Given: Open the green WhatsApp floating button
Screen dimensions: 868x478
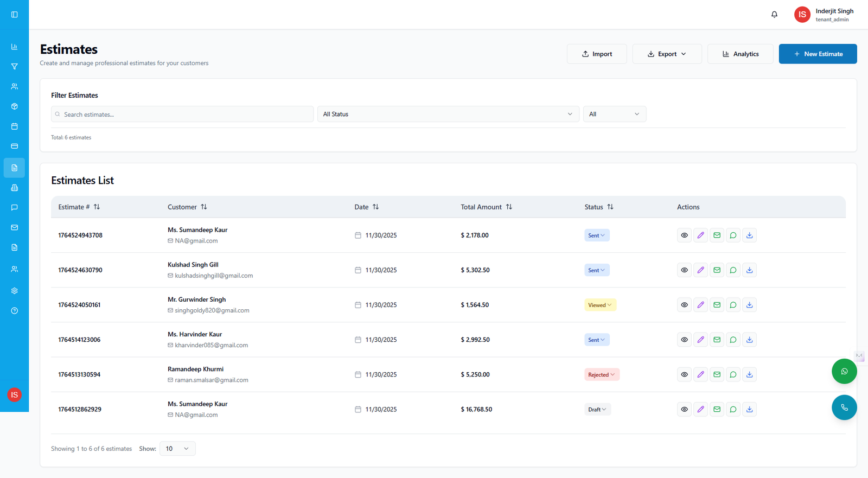Looking at the screenshot, I should click(844, 372).
